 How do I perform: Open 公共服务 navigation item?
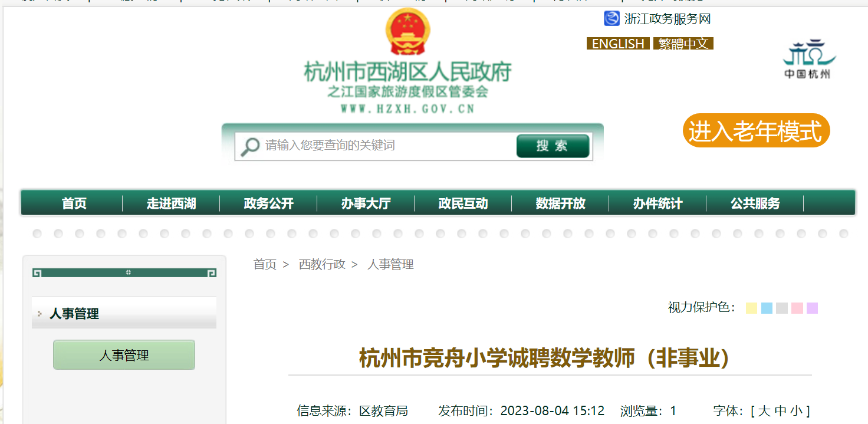click(x=755, y=203)
